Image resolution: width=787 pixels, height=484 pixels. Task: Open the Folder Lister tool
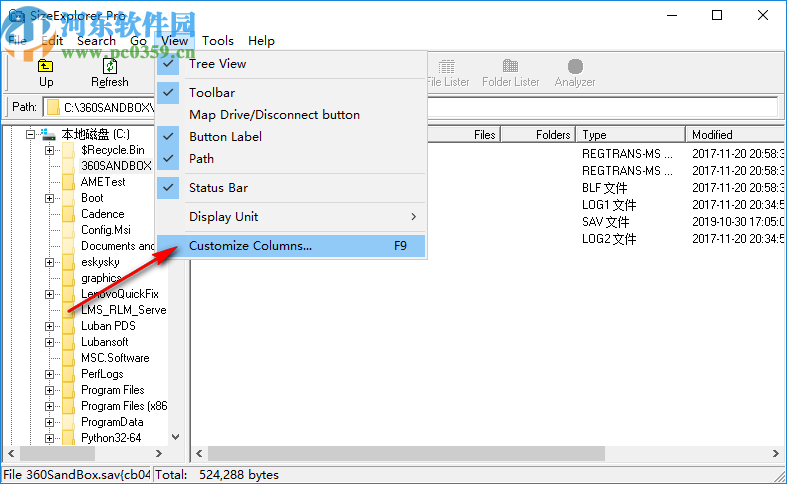[510, 73]
